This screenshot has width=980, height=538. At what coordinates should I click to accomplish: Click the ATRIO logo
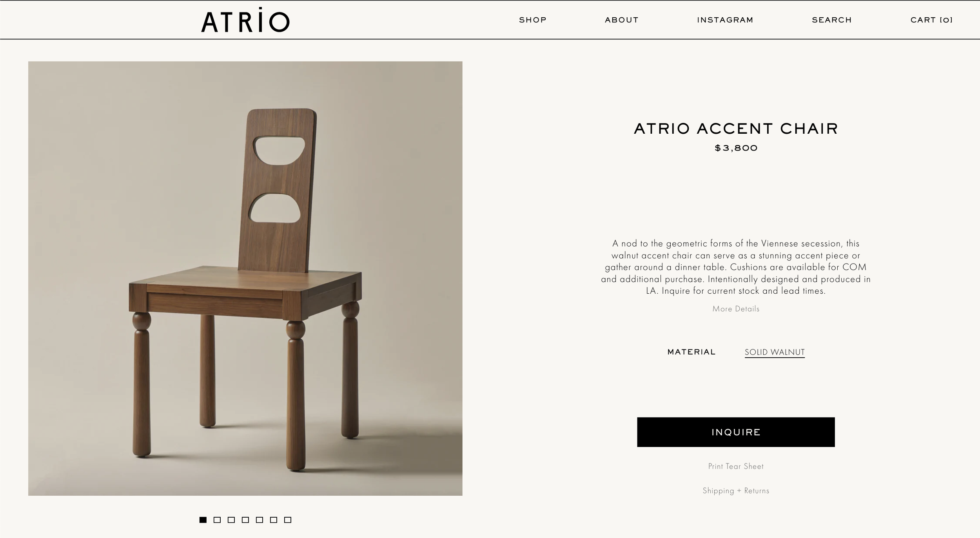tap(245, 20)
